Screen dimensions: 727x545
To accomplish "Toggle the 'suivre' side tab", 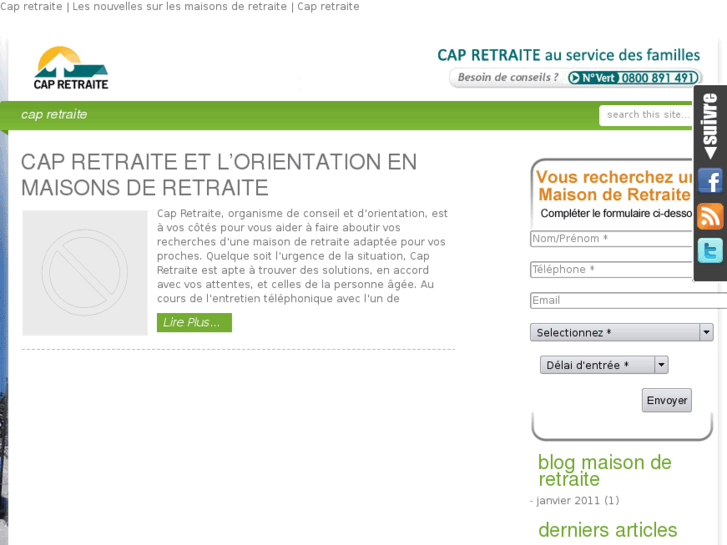I will coord(710,126).
